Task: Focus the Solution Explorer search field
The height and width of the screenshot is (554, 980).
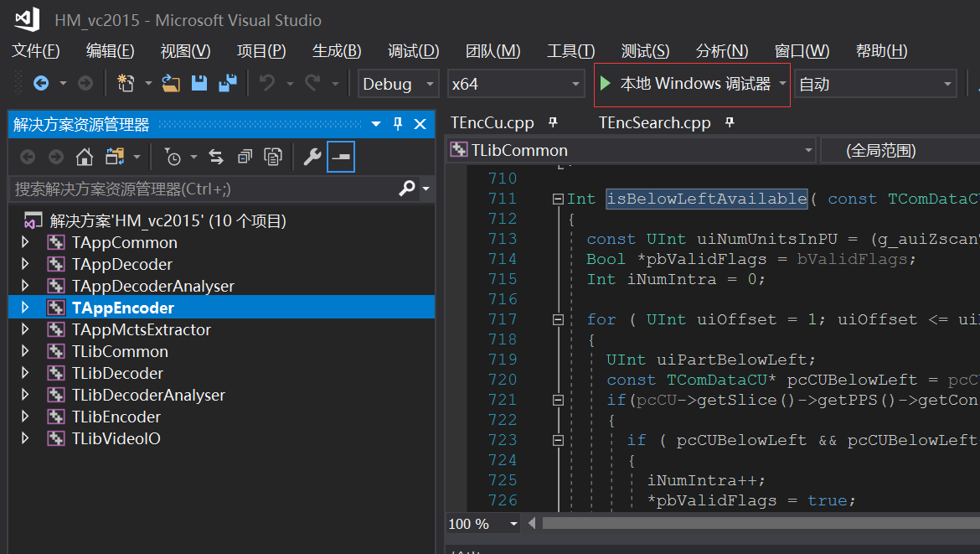Action: pyautogui.click(x=204, y=189)
